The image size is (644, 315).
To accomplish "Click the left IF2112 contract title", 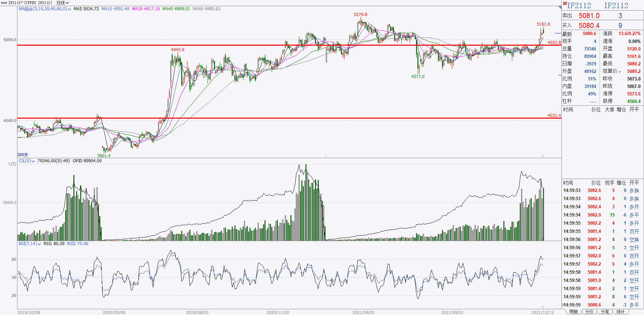I will point(579,5).
